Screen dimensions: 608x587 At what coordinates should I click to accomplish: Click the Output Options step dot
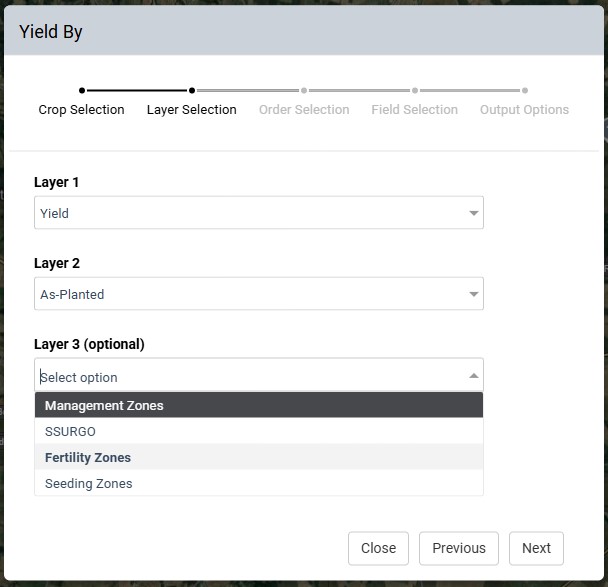[x=525, y=91]
